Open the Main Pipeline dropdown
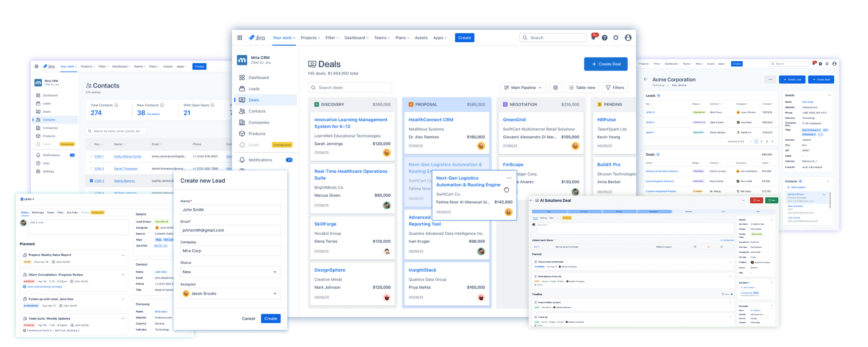 pos(523,88)
